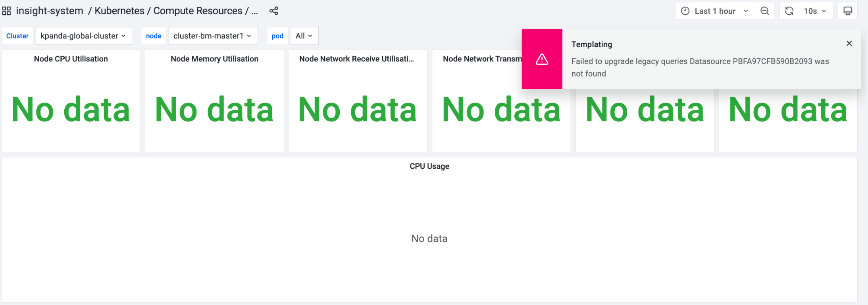
Task: Click the pod variable label
Action: (x=277, y=36)
